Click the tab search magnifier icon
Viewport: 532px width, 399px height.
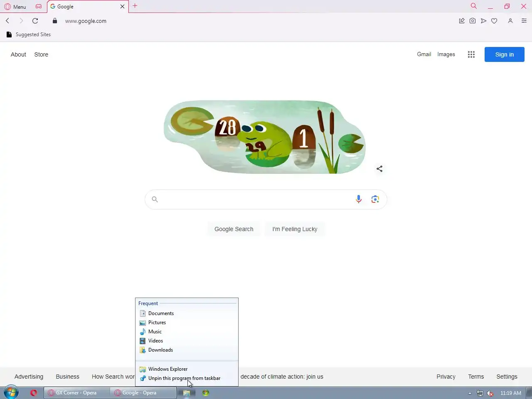point(473,6)
